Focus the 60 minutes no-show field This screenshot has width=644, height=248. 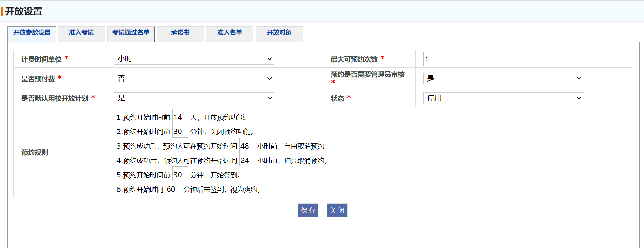coord(173,190)
